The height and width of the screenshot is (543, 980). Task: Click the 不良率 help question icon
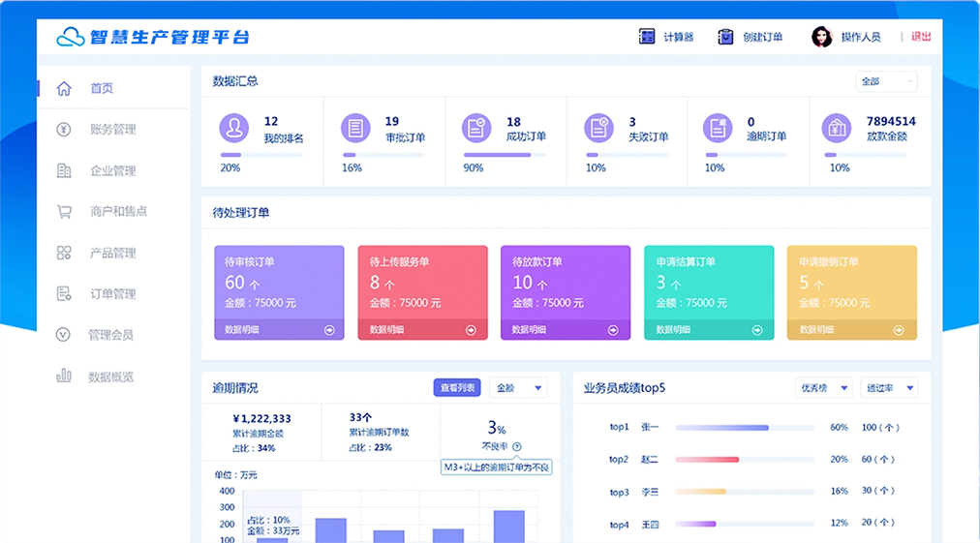coord(517,447)
